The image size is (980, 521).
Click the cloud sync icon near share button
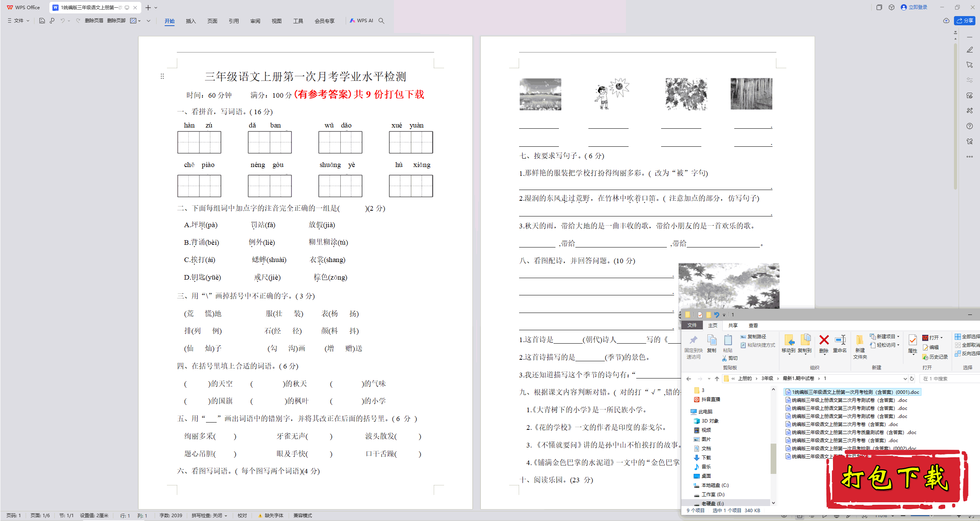point(946,21)
